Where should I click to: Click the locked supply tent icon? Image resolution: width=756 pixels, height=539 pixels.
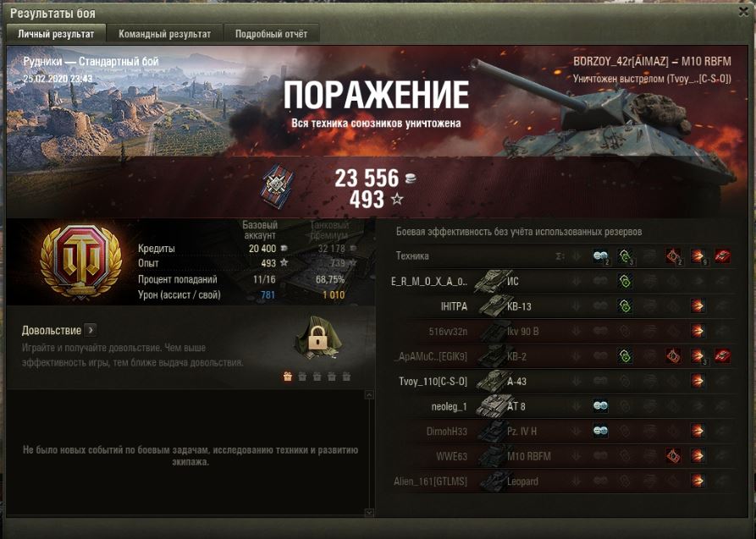tap(318, 336)
